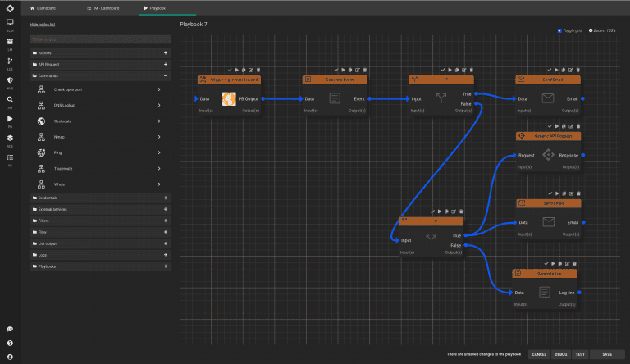Edit the lower If node

coord(454,212)
